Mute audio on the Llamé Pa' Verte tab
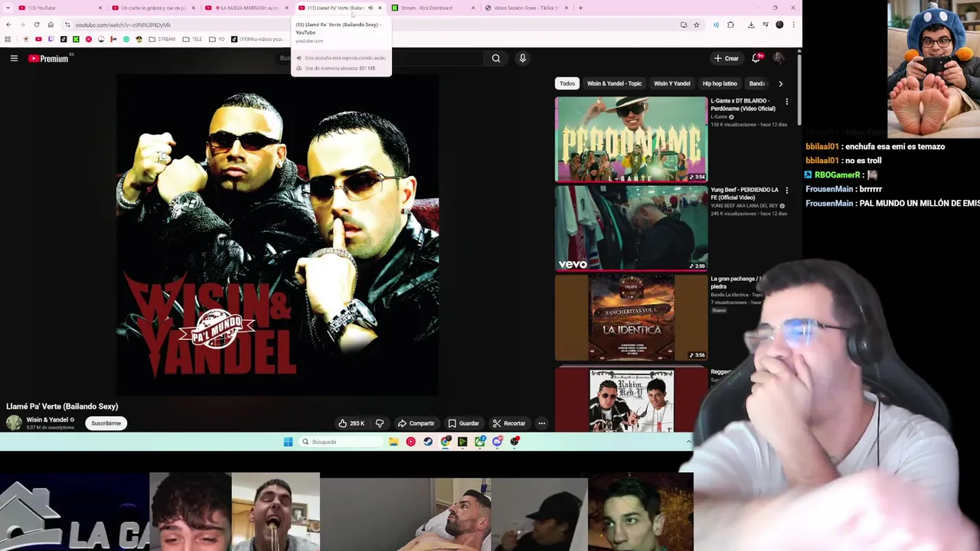980x551 pixels. [x=371, y=8]
